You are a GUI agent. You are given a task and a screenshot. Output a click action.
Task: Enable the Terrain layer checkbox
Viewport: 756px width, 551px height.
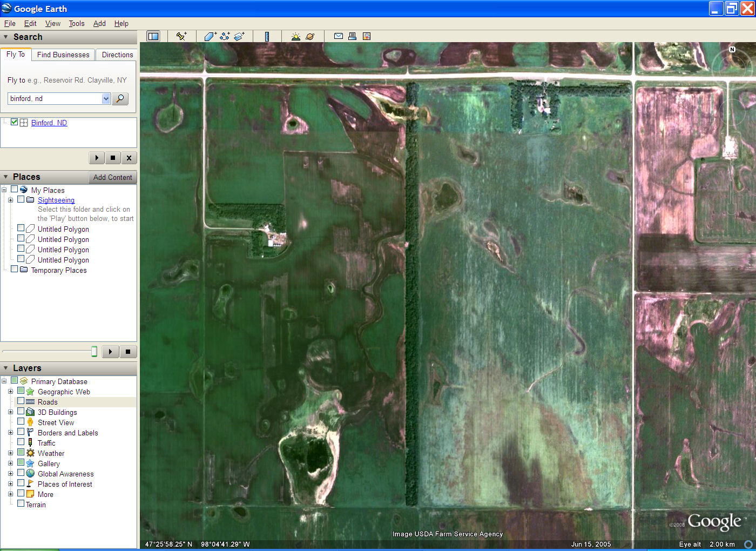(x=21, y=504)
